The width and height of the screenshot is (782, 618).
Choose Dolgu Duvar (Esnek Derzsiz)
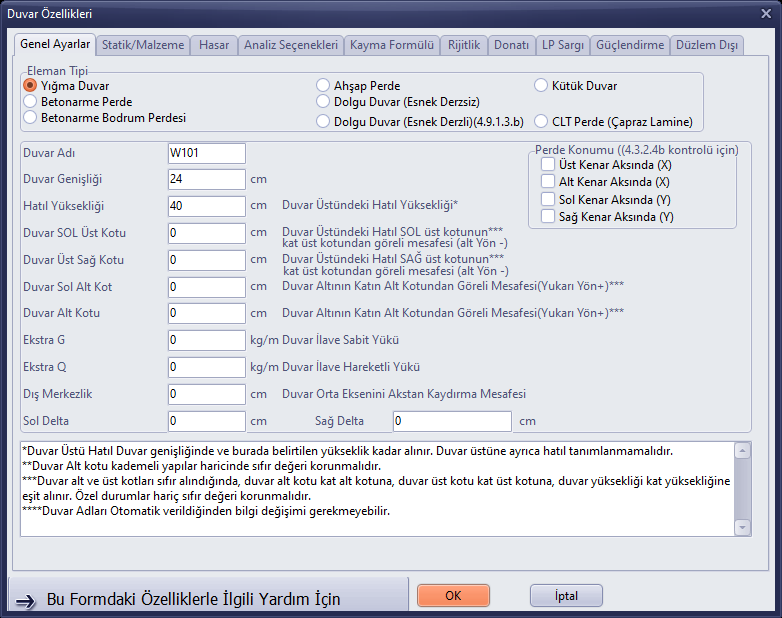[323, 101]
